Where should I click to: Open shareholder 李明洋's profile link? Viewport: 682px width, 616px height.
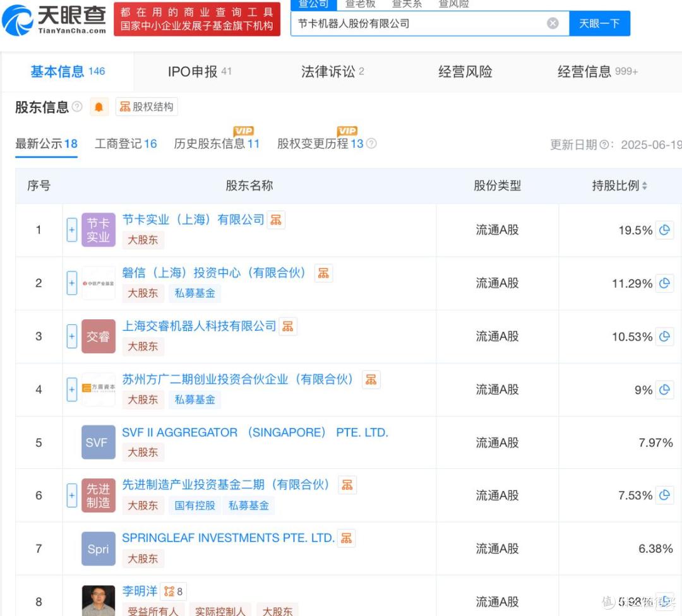tap(140, 591)
